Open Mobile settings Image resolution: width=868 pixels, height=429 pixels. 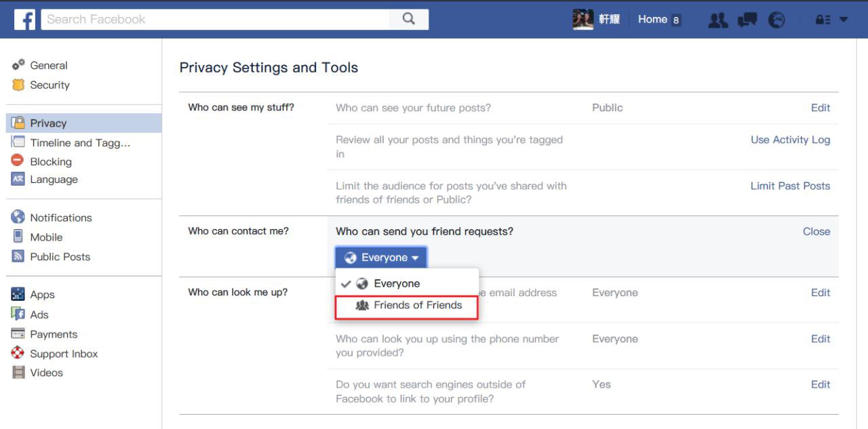46,237
